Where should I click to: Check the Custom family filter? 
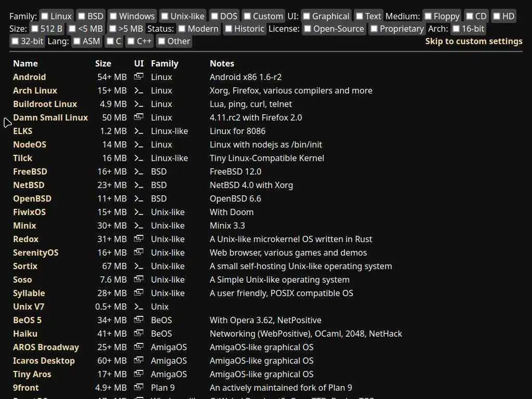247,16
